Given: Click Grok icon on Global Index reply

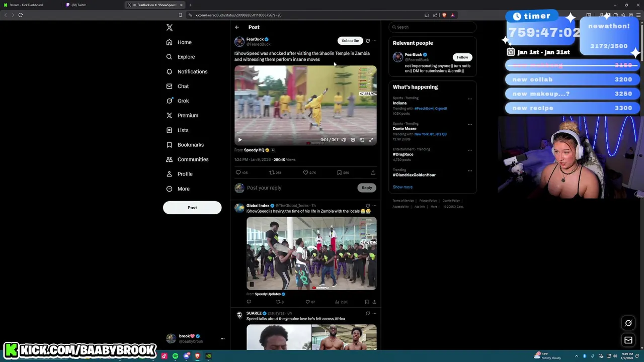Looking at the screenshot, I should pyautogui.click(x=368, y=206).
